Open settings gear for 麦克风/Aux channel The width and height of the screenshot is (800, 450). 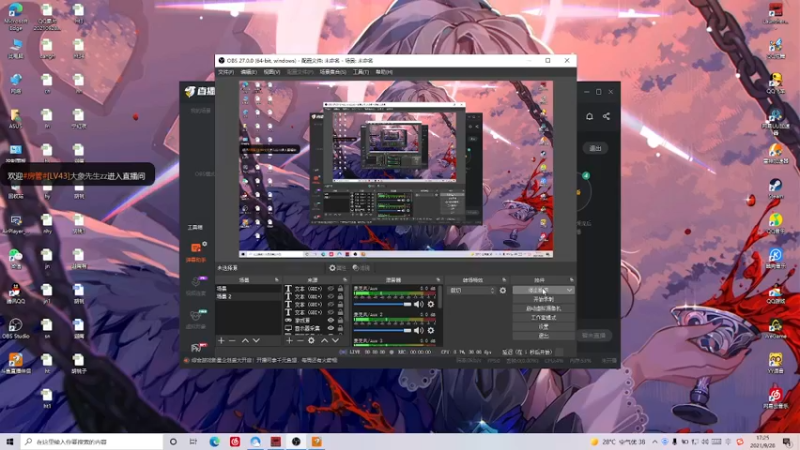[x=431, y=305]
